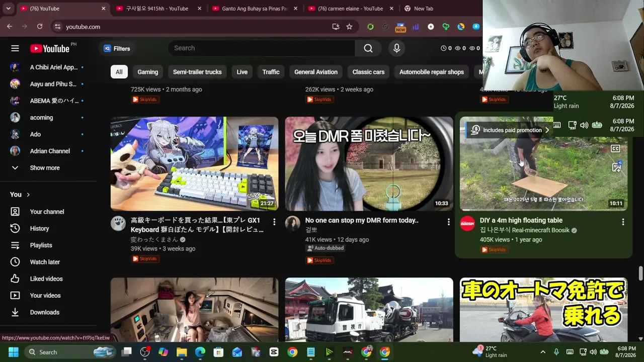Open the Windows Start menu
Screen dimensions: 644x362
pyautogui.click(x=14, y=352)
